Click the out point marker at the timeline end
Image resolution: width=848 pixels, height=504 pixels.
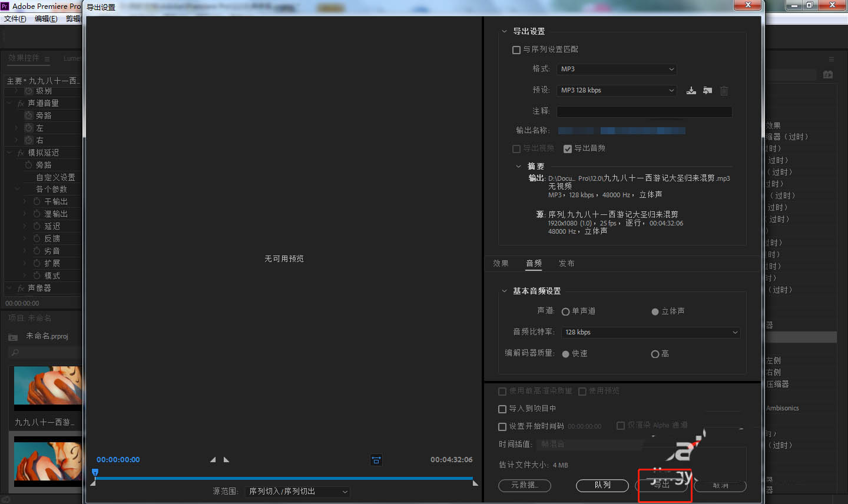[475, 483]
